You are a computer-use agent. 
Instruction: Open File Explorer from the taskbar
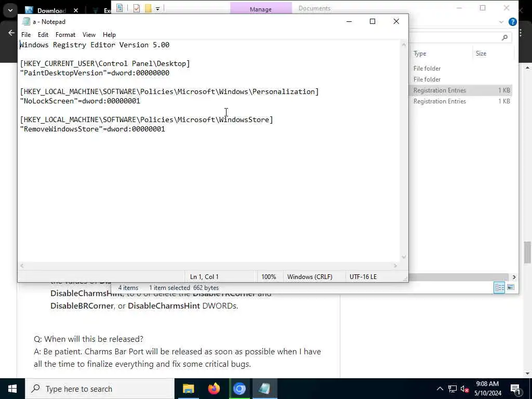pos(188,389)
